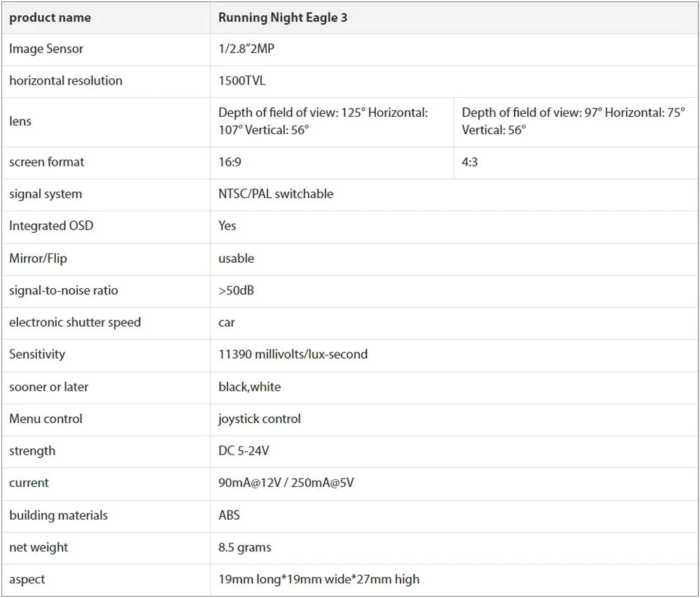Select the "NTSC/PAL switchable" value

coord(276,194)
